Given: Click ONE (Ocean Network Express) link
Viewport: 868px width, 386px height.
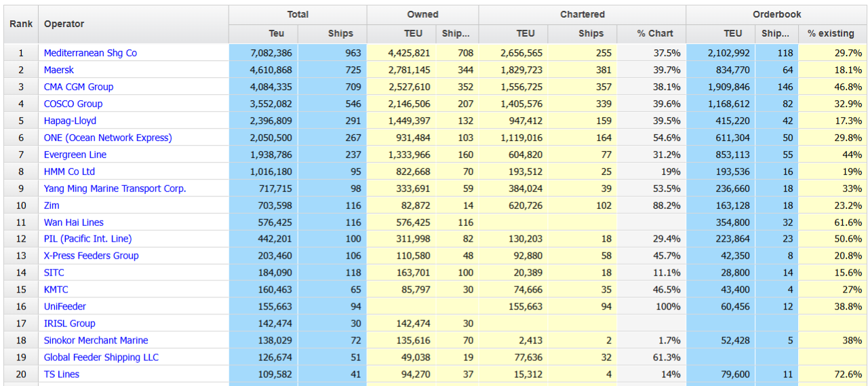Looking at the screenshot, I should point(108,138).
